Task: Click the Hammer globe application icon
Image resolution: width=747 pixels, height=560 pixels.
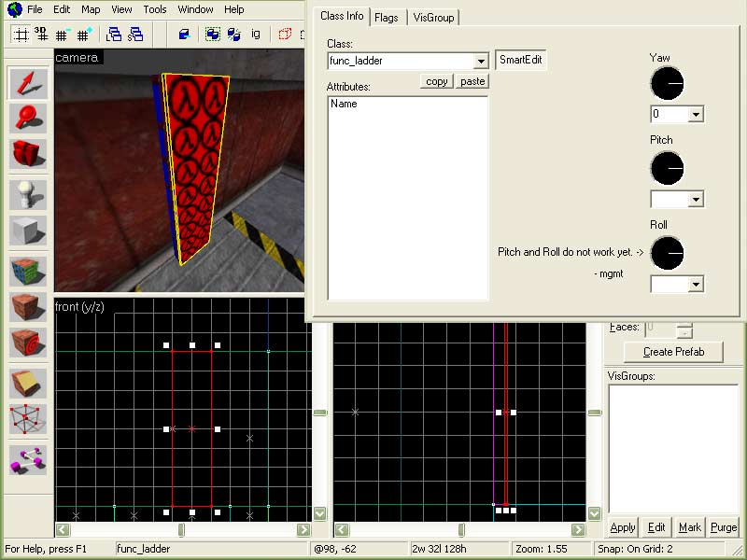Action: click(15, 9)
